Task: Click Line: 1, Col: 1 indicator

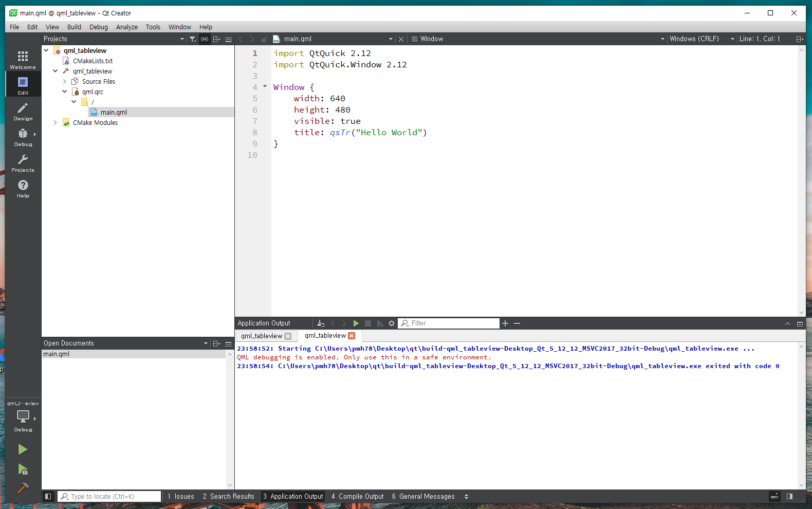Action: click(x=760, y=39)
